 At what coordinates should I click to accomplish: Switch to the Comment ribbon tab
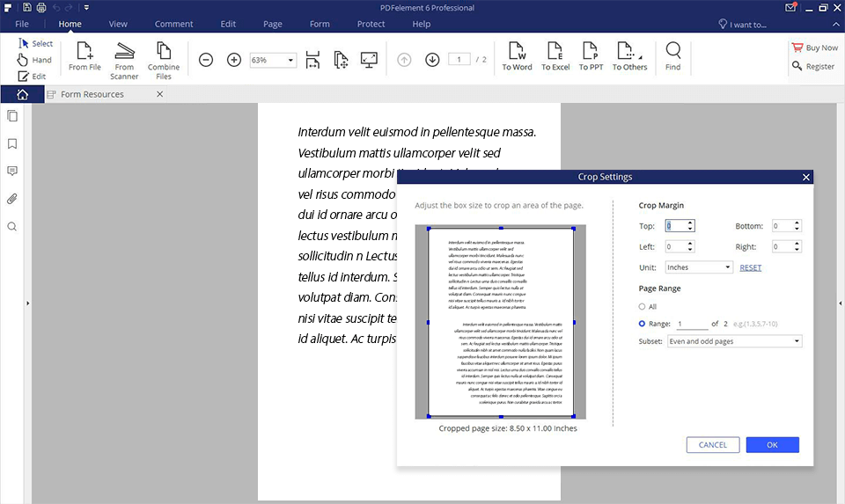[x=173, y=24]
